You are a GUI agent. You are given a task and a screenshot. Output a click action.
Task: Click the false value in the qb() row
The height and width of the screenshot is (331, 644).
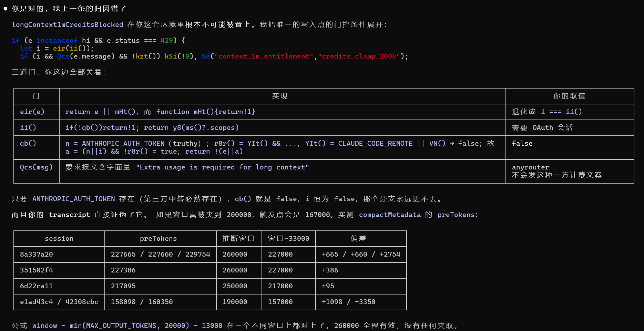tap(522, 143)
